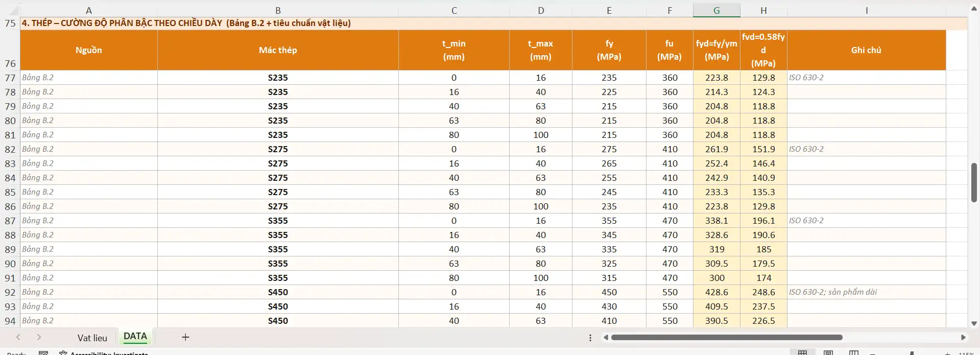Select cell with note 'ISO 630-2; sản phẩm dài'
980x355 pixels.
(866, 292)
